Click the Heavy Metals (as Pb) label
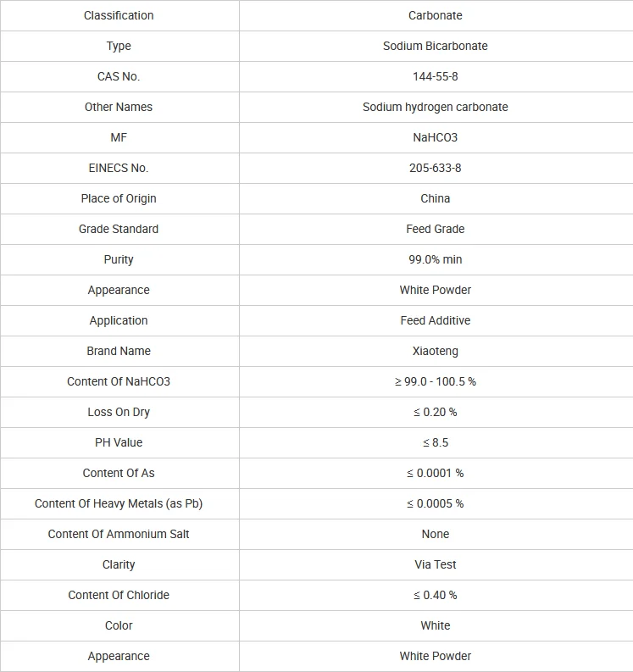This screenshot has height=672, width=633. pyautogui.click(x=119, y=503)
